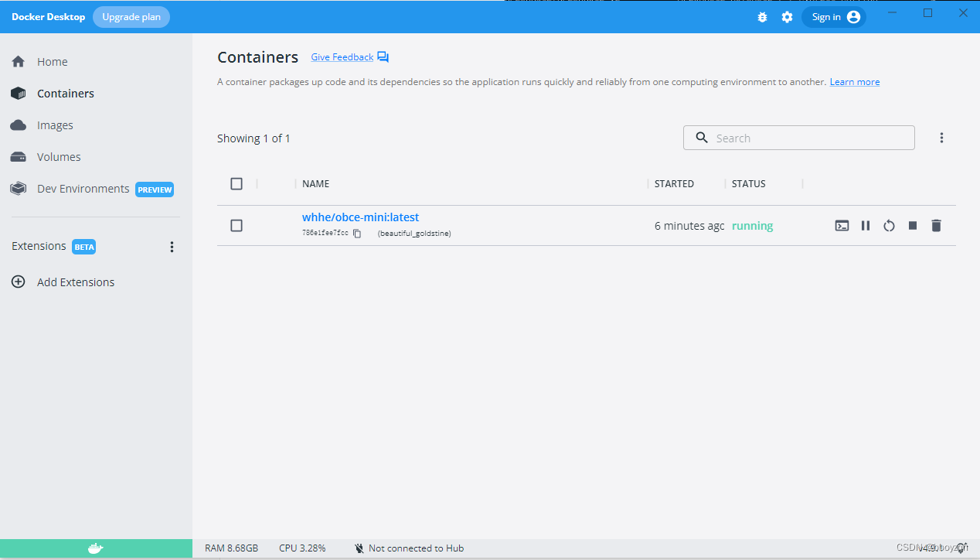Sort by NAME column header
This screenshot has width=980, height=560.
(316, 184)
